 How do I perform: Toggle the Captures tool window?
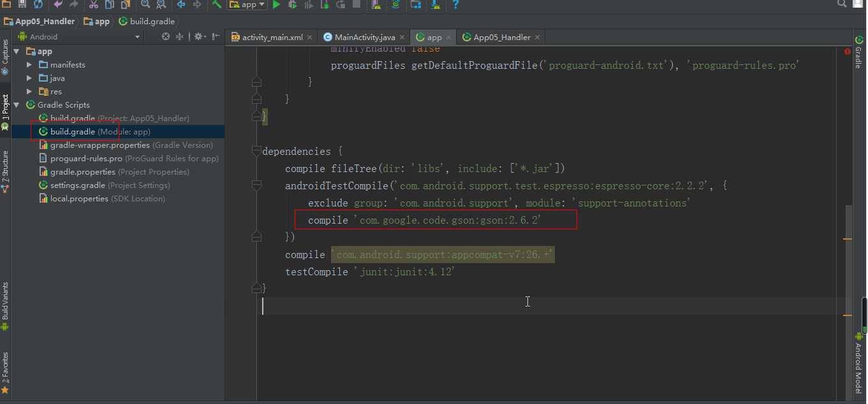tap(5, 56)
